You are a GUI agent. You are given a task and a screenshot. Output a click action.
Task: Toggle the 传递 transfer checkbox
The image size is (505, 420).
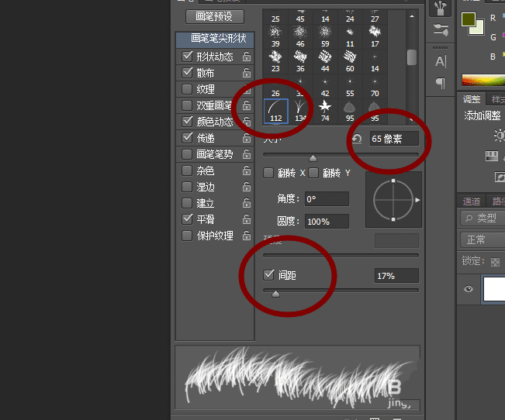click(187, 138)
